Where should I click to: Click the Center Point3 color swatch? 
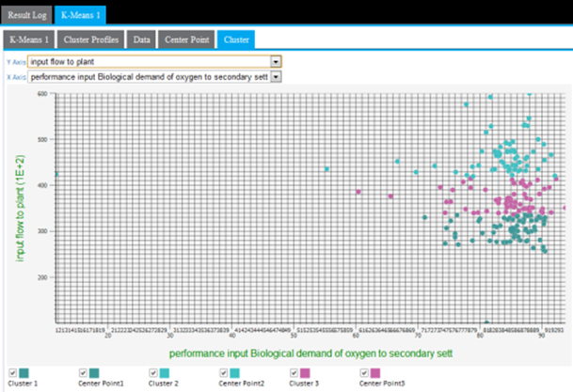point(375,373)
